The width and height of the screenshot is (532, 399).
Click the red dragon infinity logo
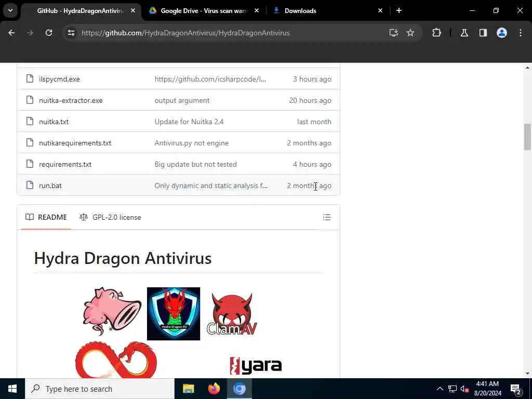(x=116, y=360)
